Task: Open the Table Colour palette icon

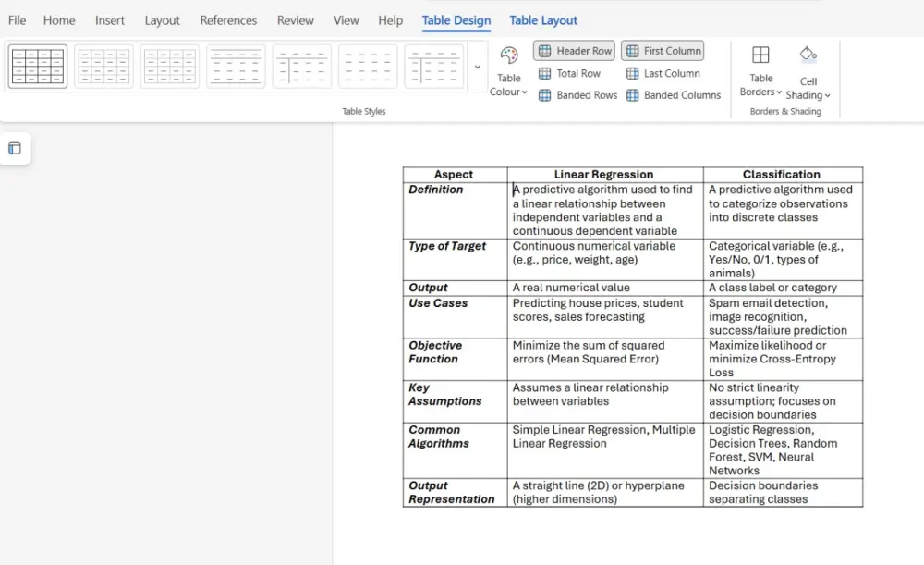Action: 508,55
